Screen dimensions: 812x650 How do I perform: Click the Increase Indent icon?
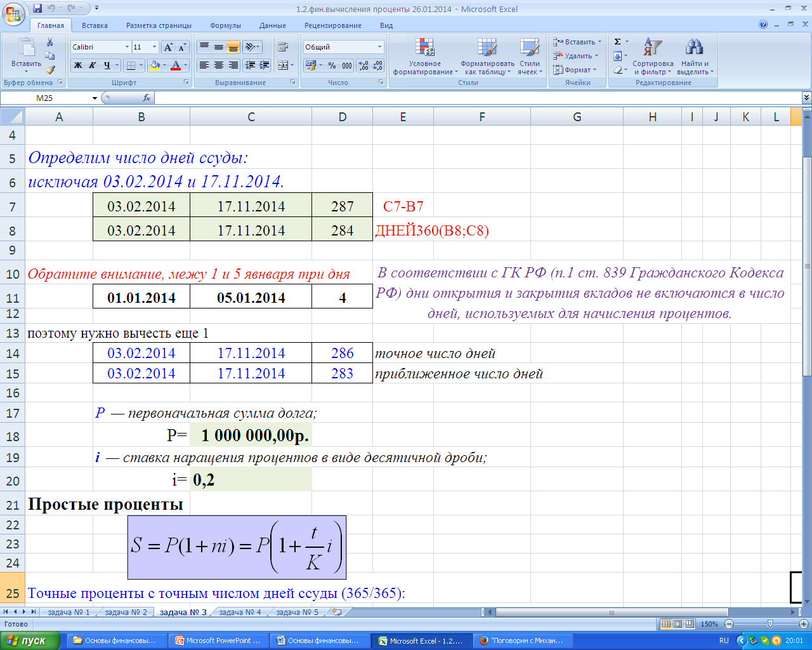pos(265,65)
